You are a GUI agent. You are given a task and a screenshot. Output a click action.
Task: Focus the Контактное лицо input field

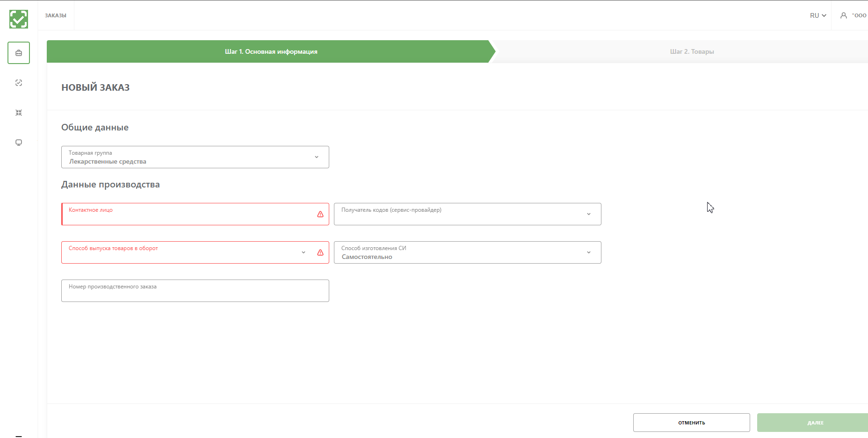(x=195, y=214)
